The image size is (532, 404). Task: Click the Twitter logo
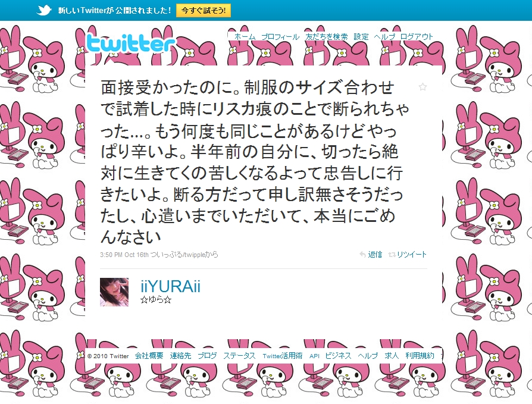pos(131,44)
